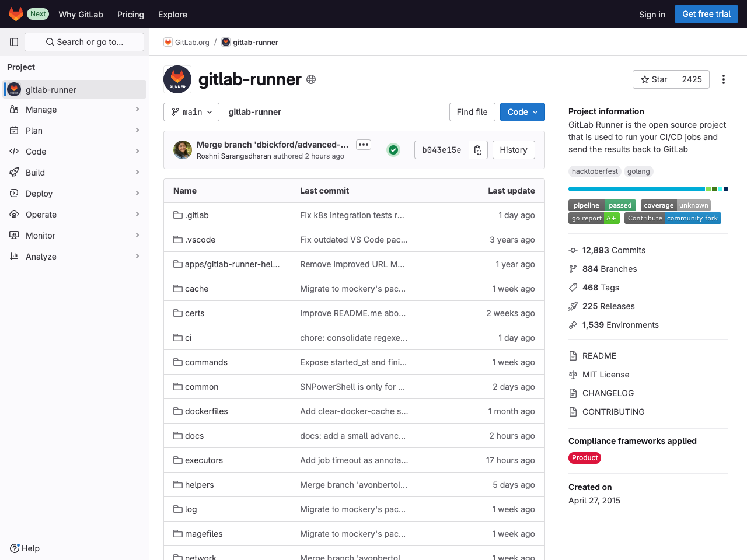
Task: Click the Help question mark icon
Action: tap(15, 548)
